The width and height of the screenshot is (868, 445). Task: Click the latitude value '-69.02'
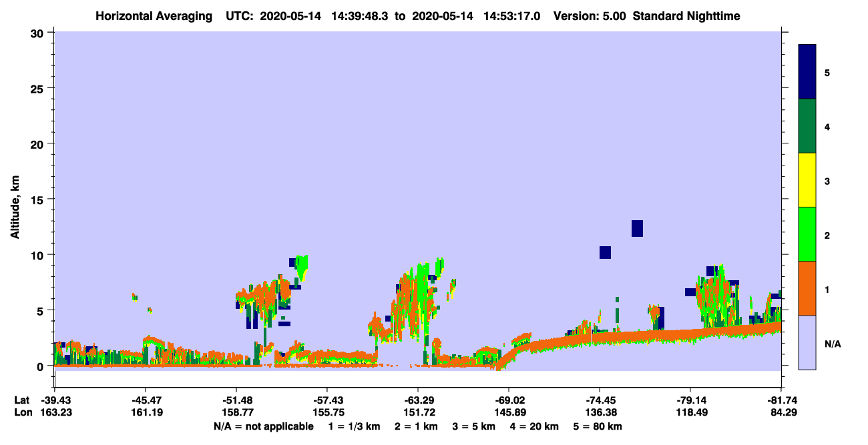(508, 400)
